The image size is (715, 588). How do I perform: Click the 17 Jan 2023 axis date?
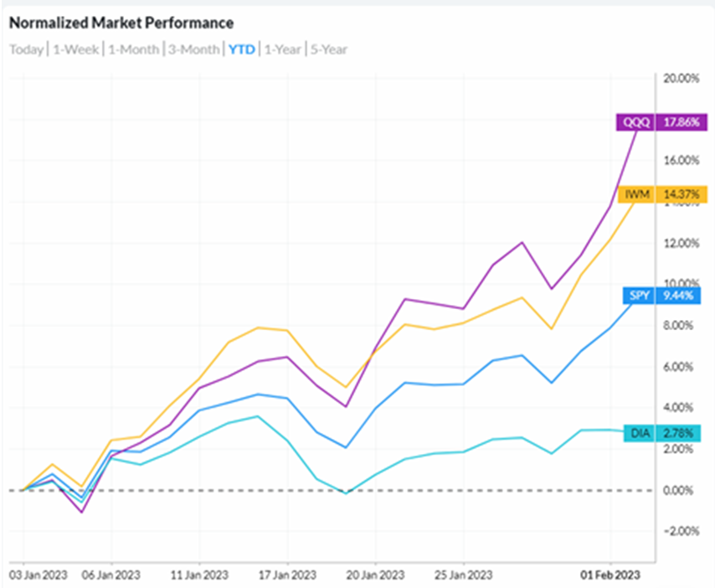coord(287,575)
